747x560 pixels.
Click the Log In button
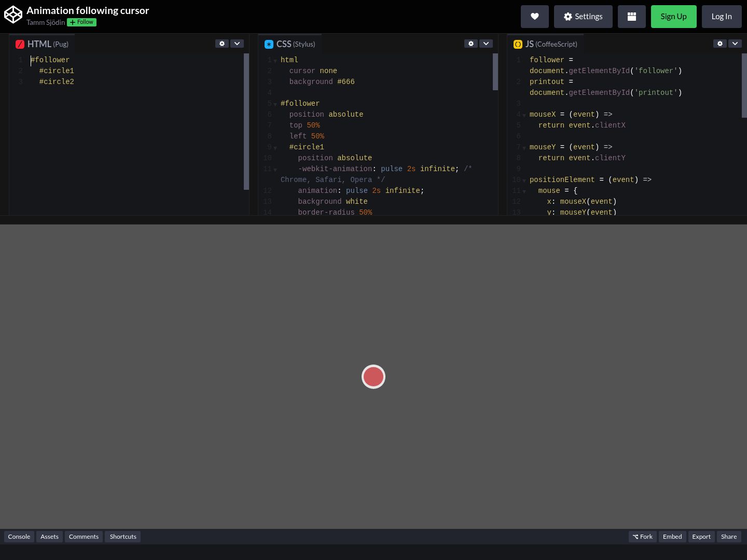[x=722, y=17]
